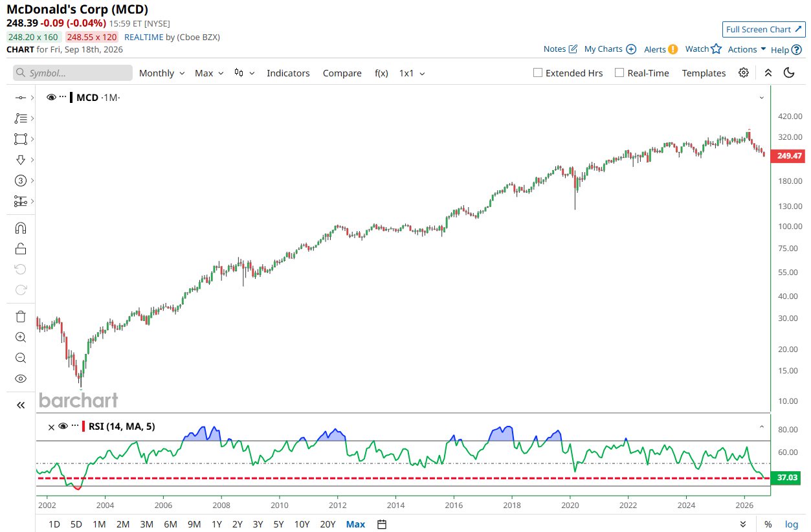Click the Symbol search input field
811x532 pixels.
(72, 73)
